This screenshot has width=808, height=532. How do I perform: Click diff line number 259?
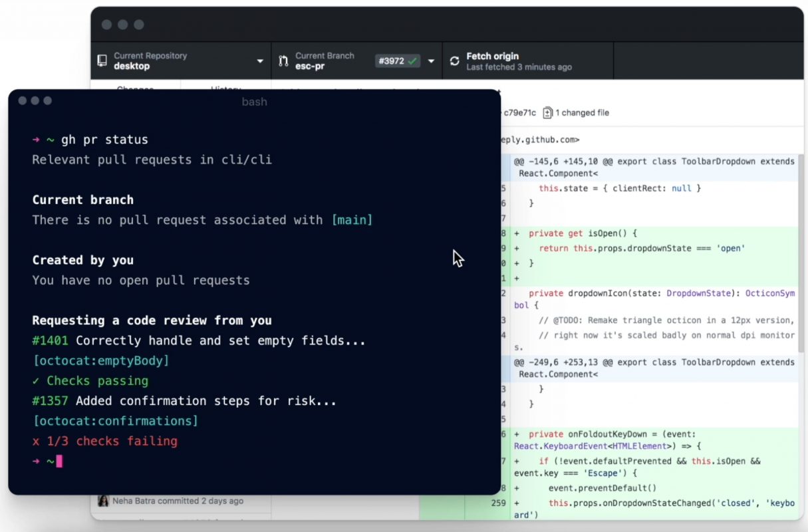(x=497, y=503)
